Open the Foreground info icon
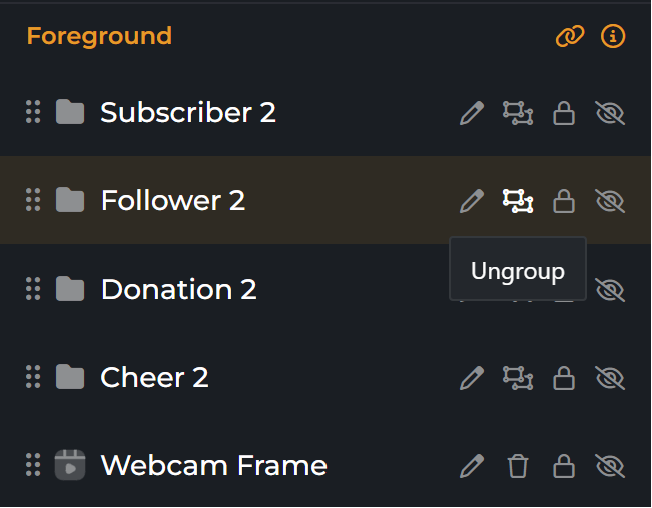Screen dimensions: 652x508 point(612,37)
